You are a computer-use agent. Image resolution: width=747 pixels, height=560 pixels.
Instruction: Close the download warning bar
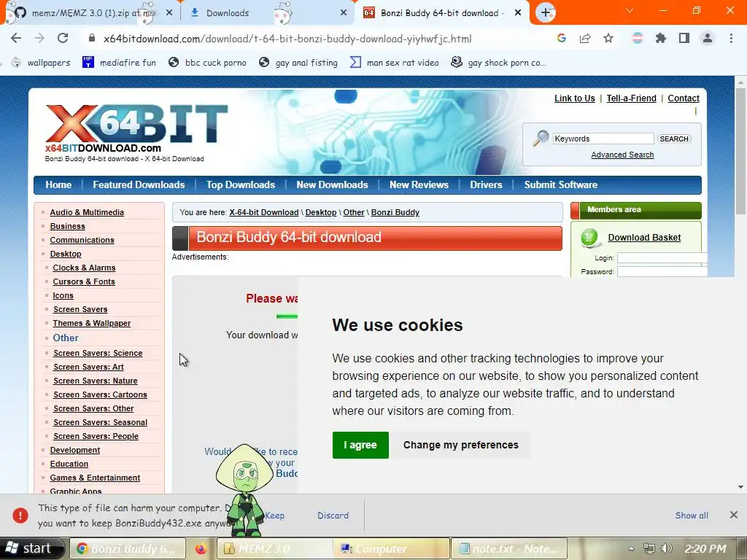(733, 515)
